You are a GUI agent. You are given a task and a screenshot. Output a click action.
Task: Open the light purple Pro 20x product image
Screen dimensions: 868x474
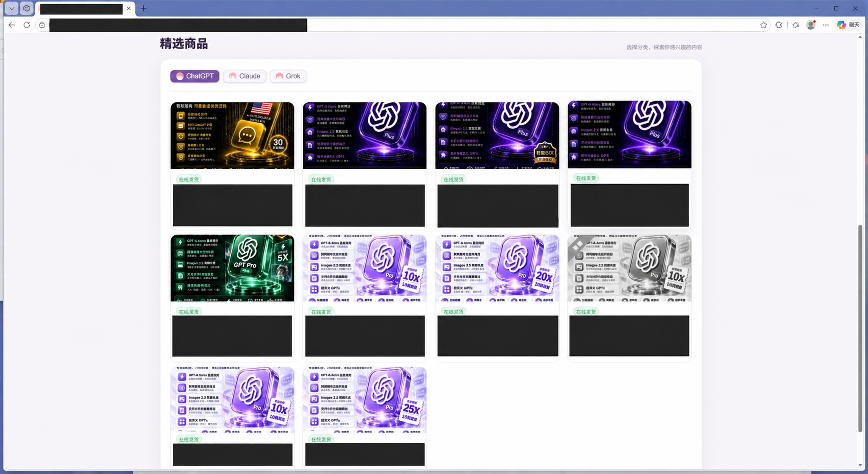497,268
